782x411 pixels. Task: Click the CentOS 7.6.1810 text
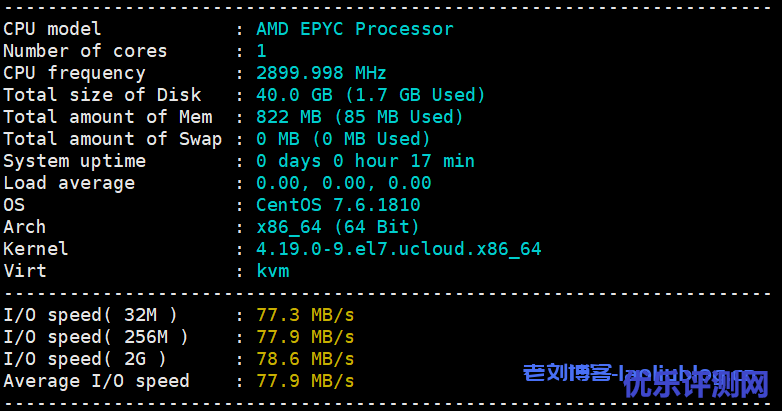pyautogui.click(x=338, y=205)
